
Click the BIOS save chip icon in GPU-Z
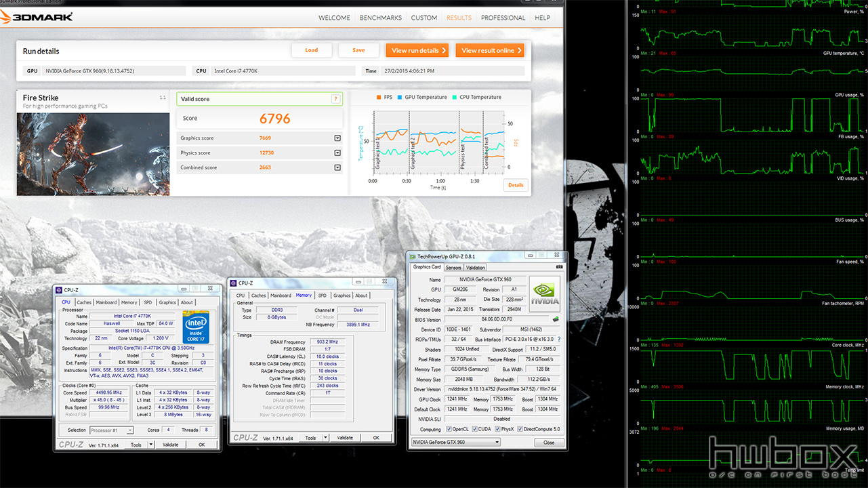556,319
